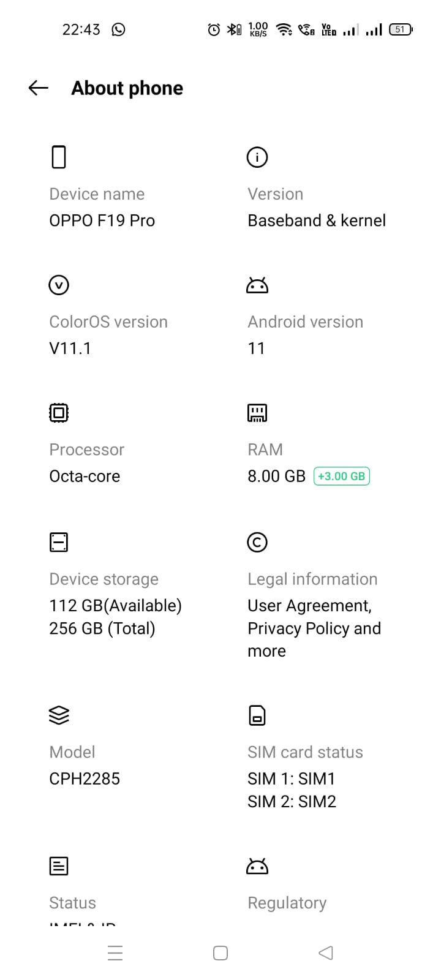Tap the recent apps navigation button

point(115,952)
